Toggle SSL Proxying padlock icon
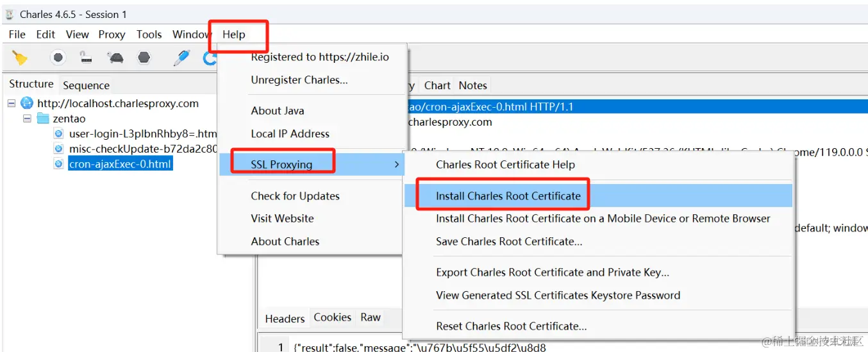This screenshot has width=868, height=352. point(87,58)
